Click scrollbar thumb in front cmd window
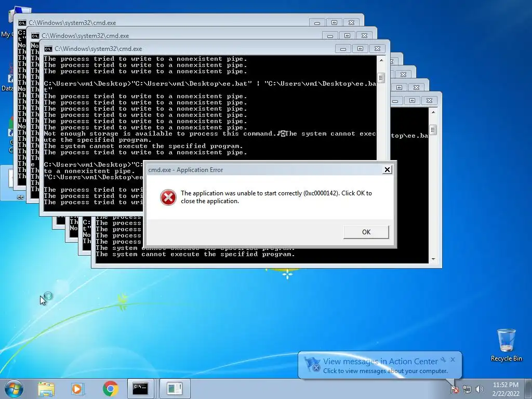This screenshot has height=399, width=532. pos(381,78)
